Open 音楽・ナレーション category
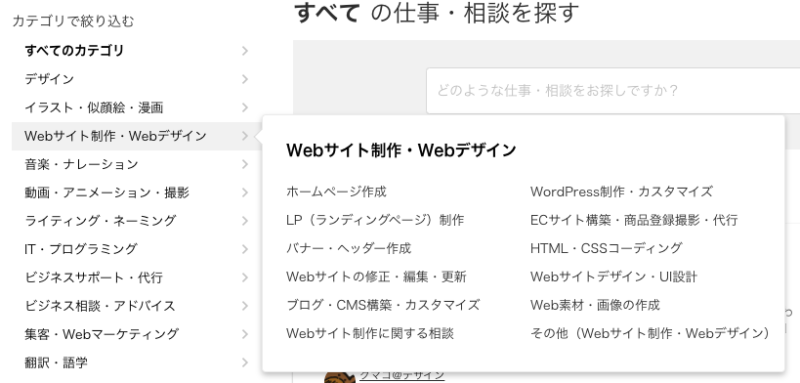This screenshot has height=383, width=800. (x=81, y=164)
